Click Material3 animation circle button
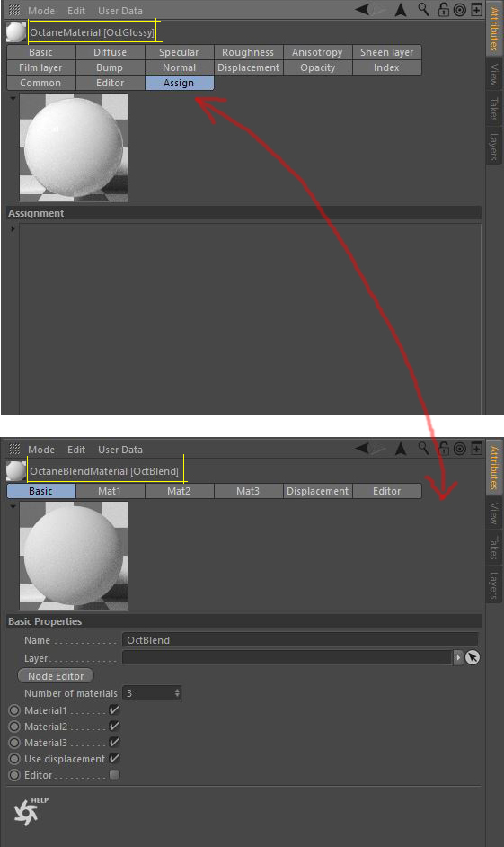Screen dimensions: 504x847 pos(14,743)
